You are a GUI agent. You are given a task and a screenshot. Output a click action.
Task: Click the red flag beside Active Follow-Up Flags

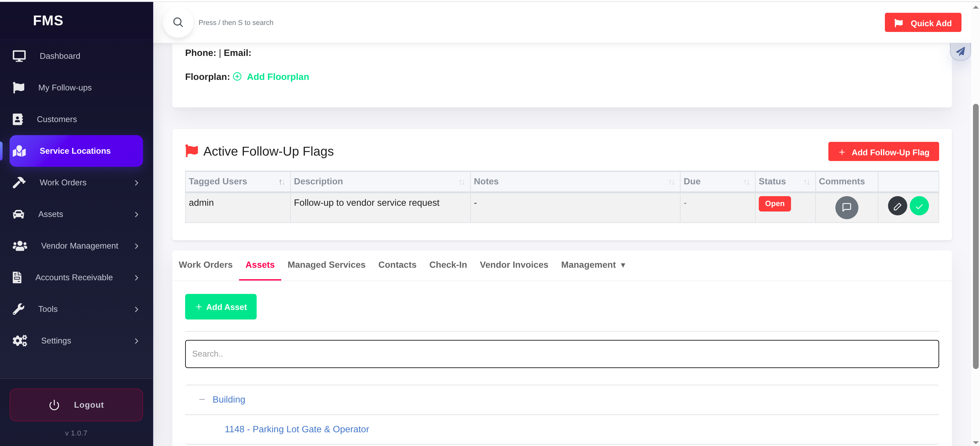pos(191,150)
